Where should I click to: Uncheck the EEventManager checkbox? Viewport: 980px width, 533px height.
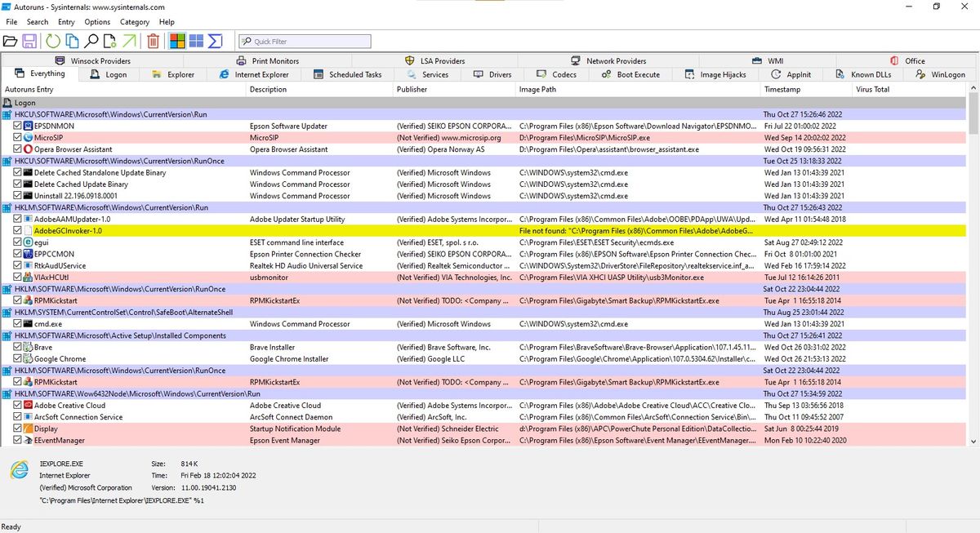tap(18, 441)
